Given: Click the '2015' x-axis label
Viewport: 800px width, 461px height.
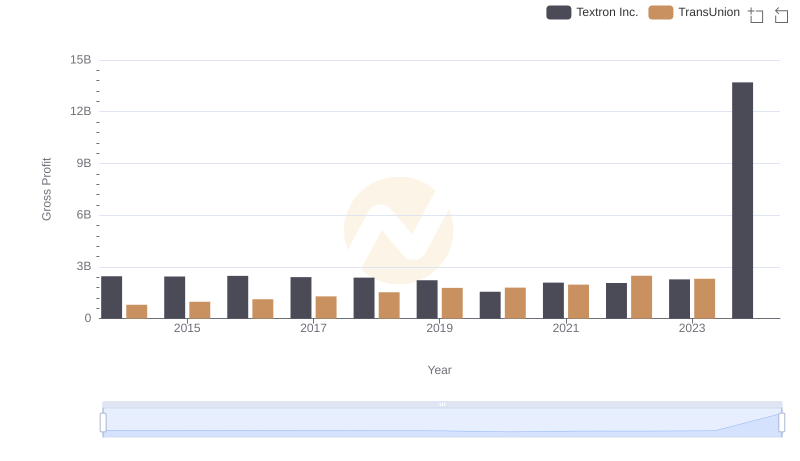Looking at the screenshot, I should (x=187, y=328).
